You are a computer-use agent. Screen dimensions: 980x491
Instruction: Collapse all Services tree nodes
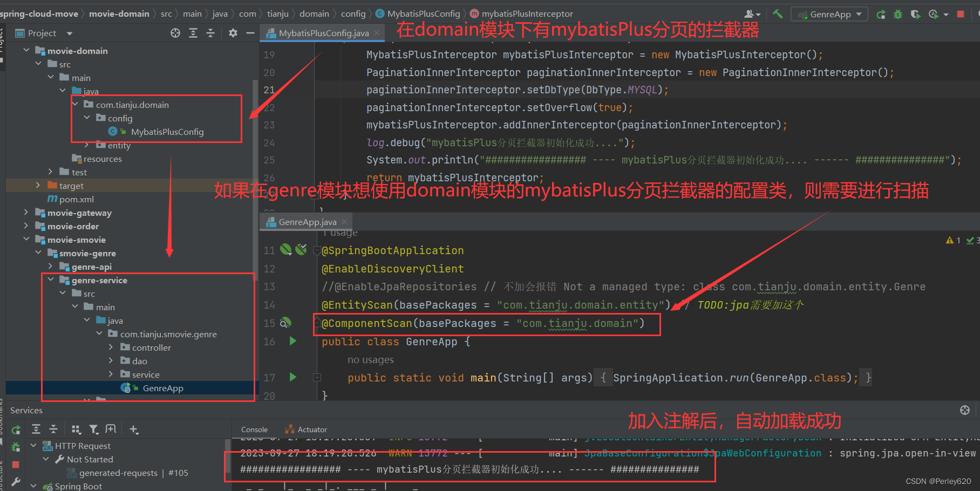pos(53,429)
